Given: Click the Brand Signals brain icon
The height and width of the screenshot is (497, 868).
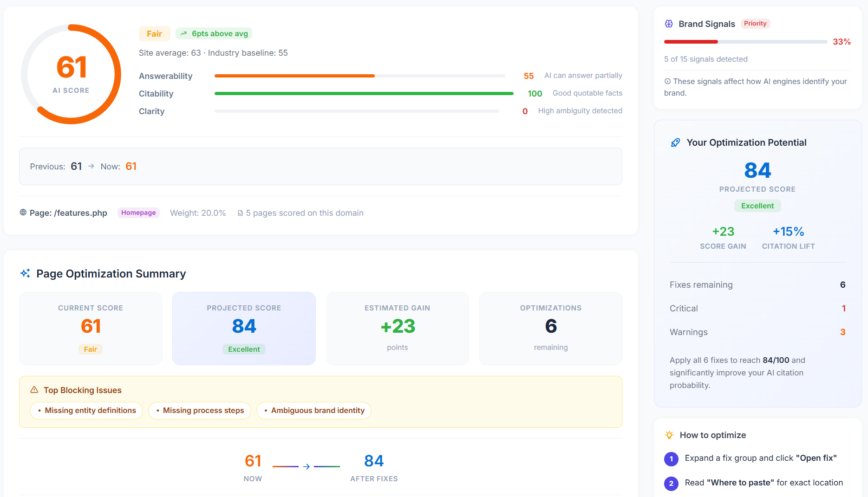Looking at the screenshot, I should click(669, 24).
